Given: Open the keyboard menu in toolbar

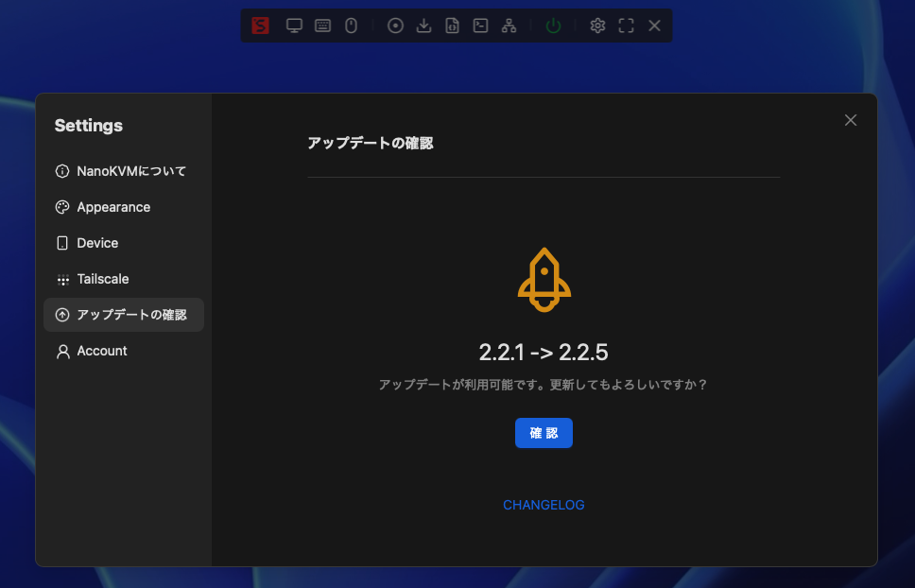Looking at the screenshot, I should pos(322,26).
